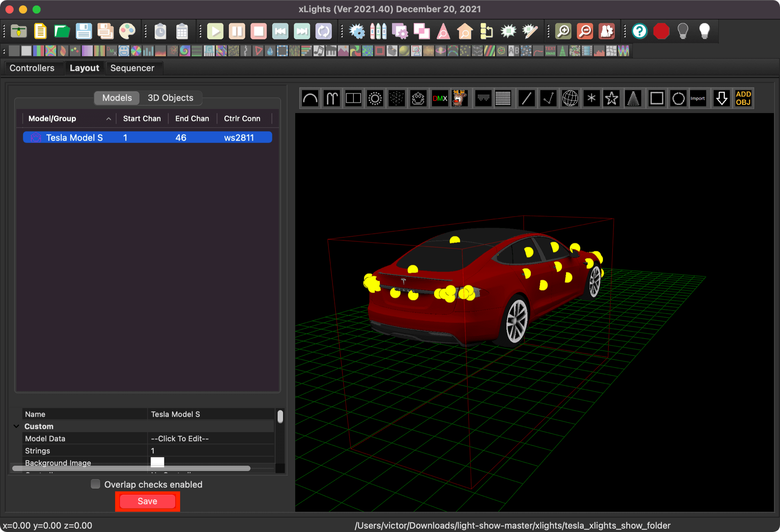The image size is (780, 532).
Task: Switch to the Sequencer tab
Action: pos(133,68)
